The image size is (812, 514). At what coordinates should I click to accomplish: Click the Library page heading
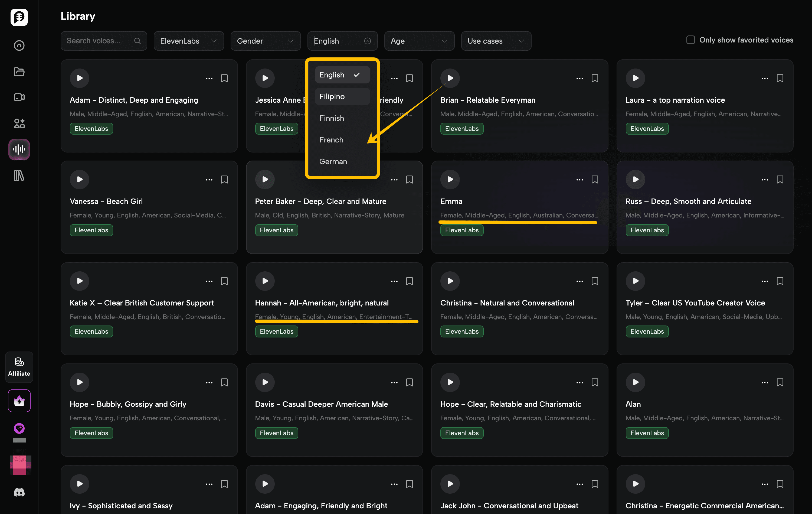point(78,16)
